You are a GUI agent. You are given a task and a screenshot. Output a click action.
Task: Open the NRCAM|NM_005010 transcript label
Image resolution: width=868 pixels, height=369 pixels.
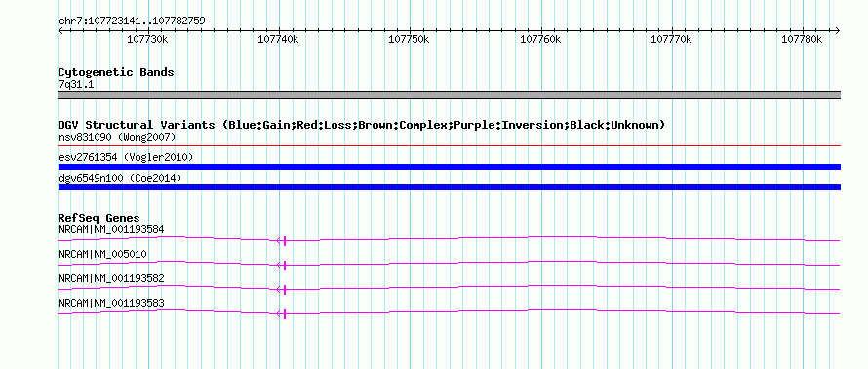click(x=102, y=255)
